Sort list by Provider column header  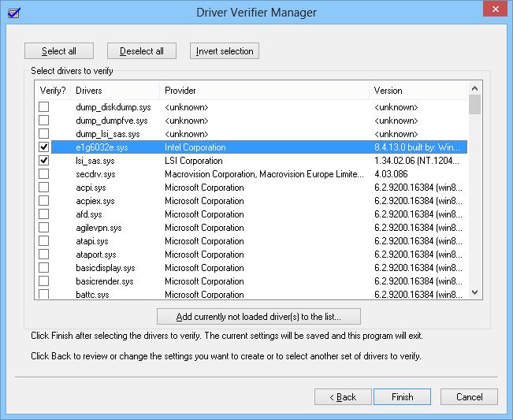264,91
